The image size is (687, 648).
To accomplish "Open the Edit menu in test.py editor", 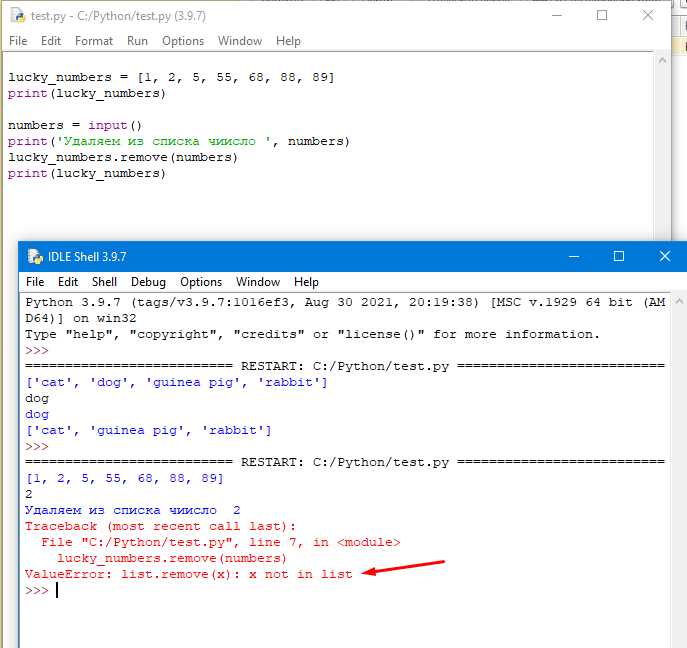I will tap(51, 41).
